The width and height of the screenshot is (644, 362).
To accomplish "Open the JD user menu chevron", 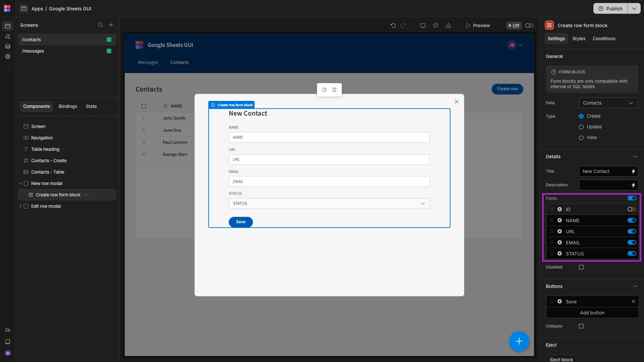I will pos(521,45).
